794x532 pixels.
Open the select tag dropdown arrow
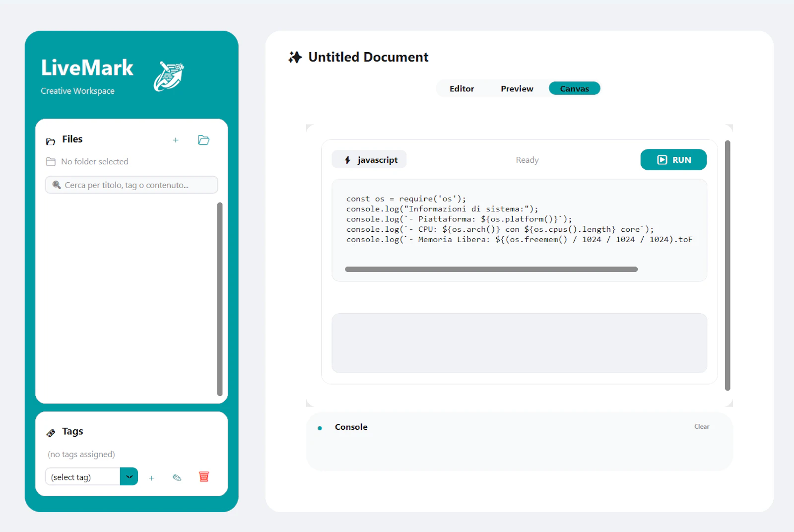tap(129, 477)
